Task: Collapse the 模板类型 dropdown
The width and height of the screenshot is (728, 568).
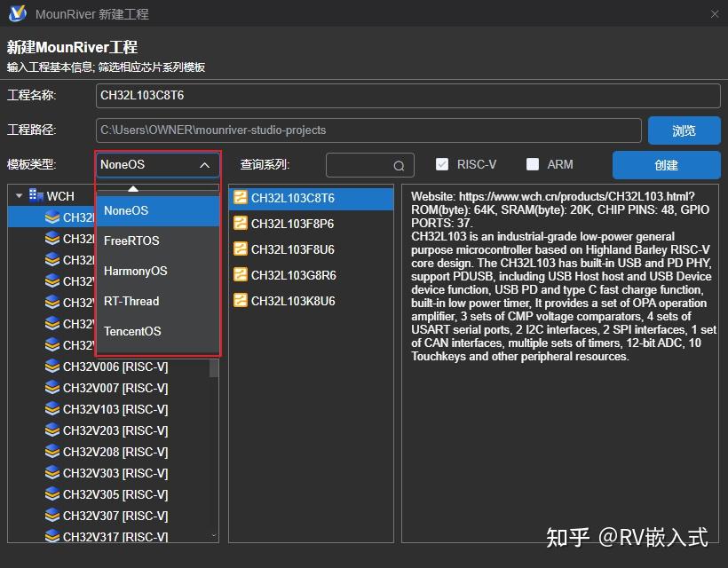Action: tap(205, 165)
